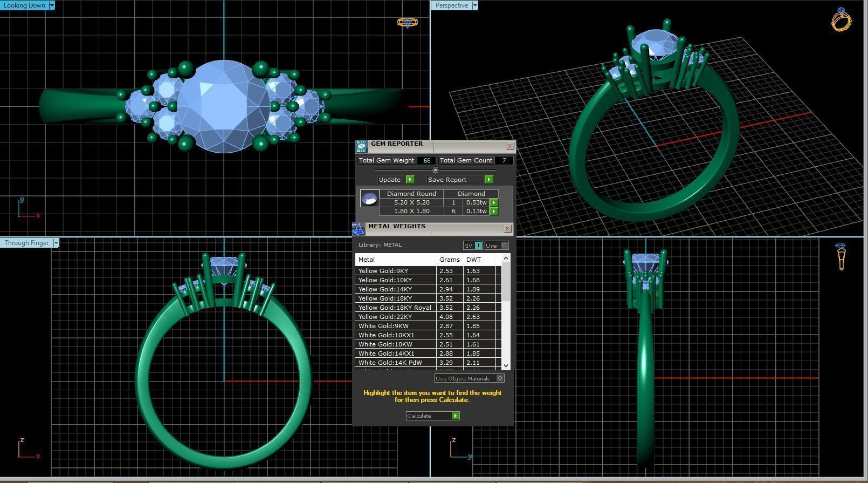
Task: Select White Gold:10KW row
Action: 428,344
